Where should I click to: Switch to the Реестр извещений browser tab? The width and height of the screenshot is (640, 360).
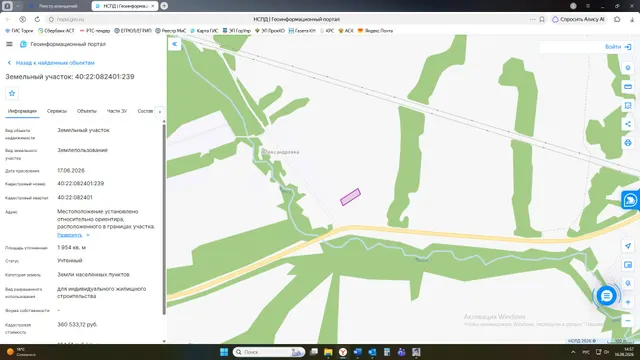[x=57, y=6]
